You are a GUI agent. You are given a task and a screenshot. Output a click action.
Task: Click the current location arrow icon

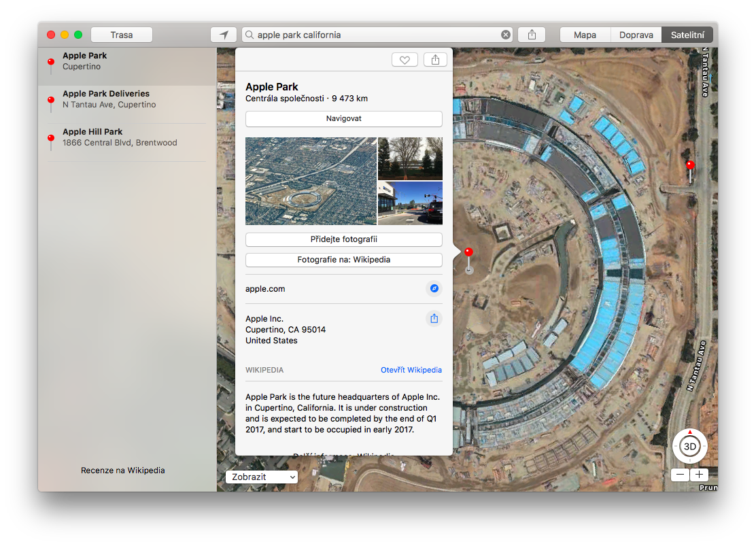tap(224, 35)
